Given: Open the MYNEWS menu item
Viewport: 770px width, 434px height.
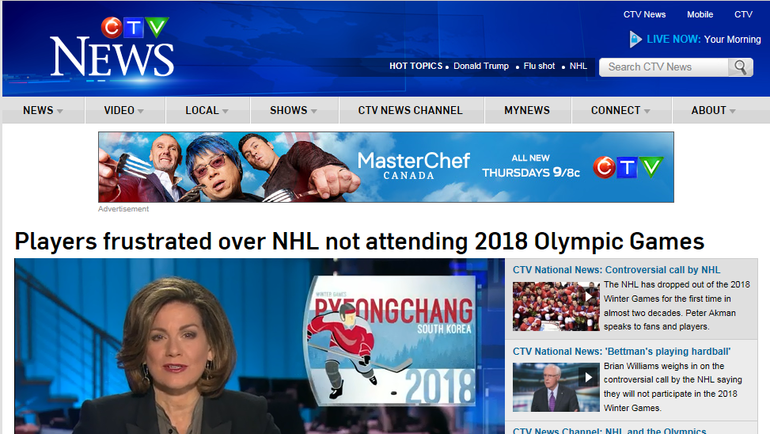Looking at the screenshot, I should 527,110.
